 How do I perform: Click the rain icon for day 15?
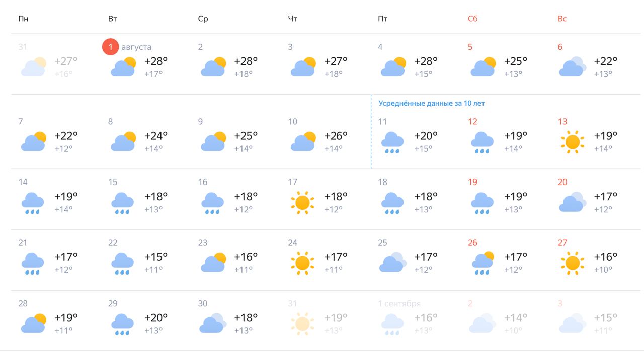click(122, 203)
